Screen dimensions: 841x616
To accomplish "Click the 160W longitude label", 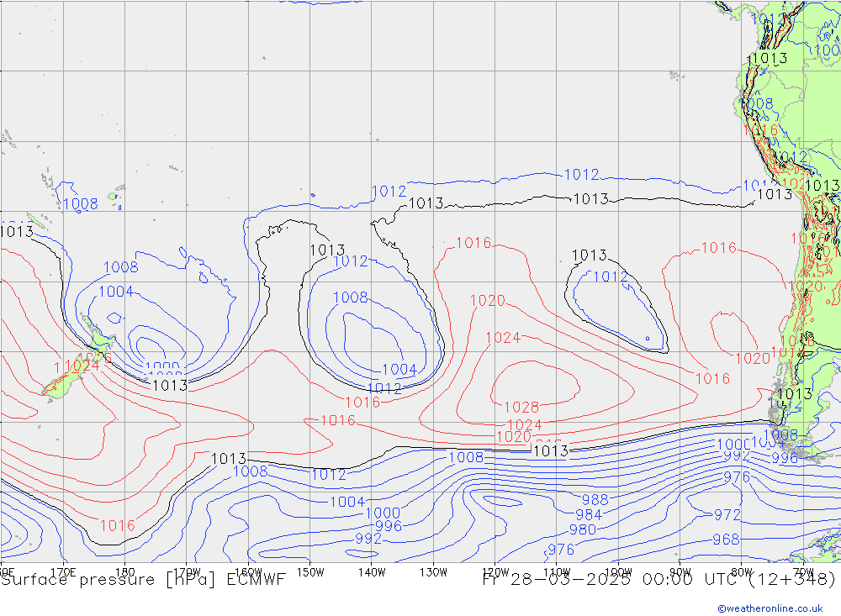I will pos(248,572).
